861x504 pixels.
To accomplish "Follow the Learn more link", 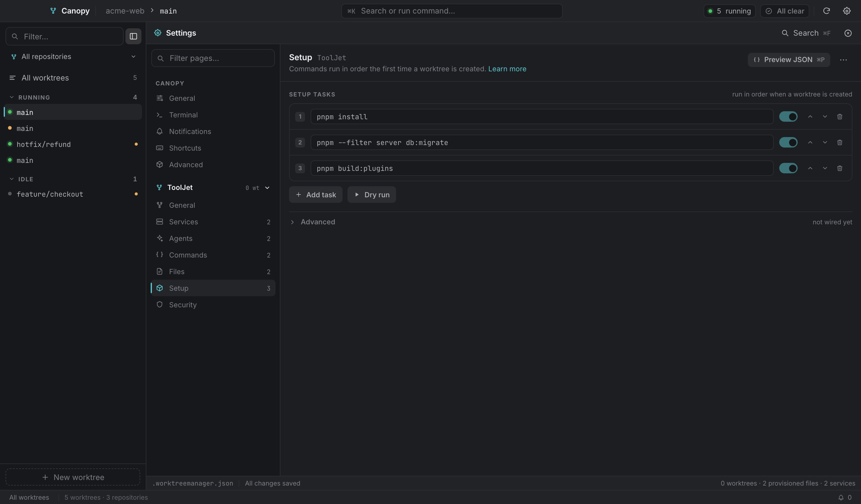I will [x=507, y=69].
